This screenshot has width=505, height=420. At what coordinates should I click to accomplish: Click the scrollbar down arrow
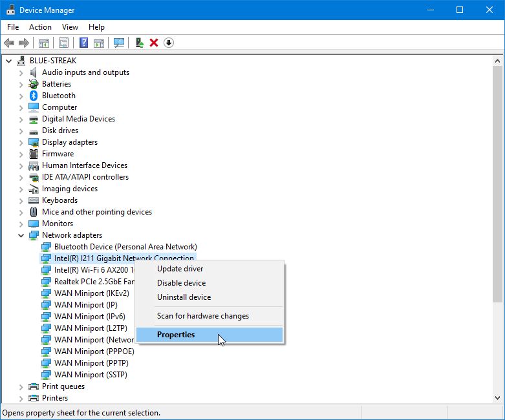(x=498, y=398)
